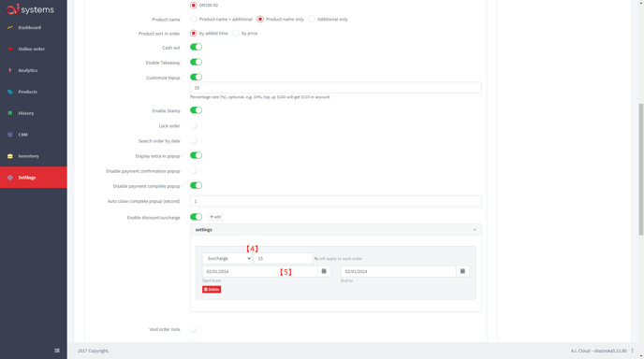Click the scrollbar down arrow

coord(640,356)
